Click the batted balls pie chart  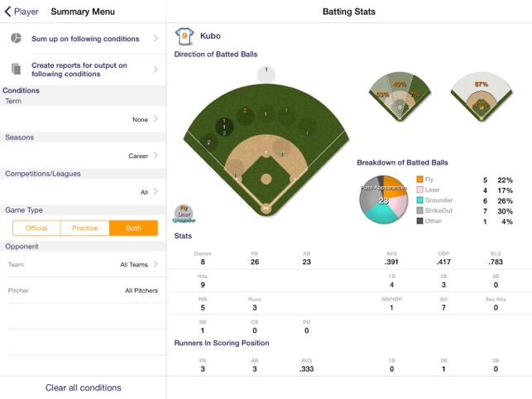point(383,199)
